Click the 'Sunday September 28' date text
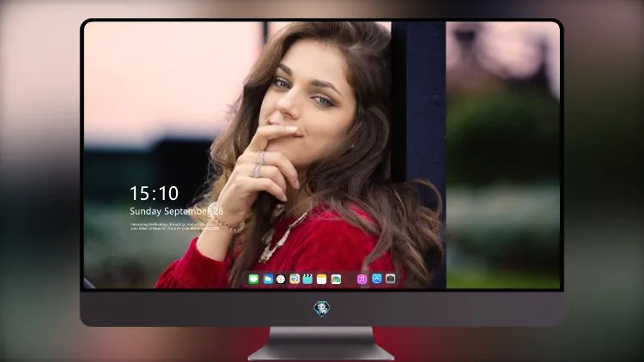Viewport: 644px width, 362px height. (177, 211)
